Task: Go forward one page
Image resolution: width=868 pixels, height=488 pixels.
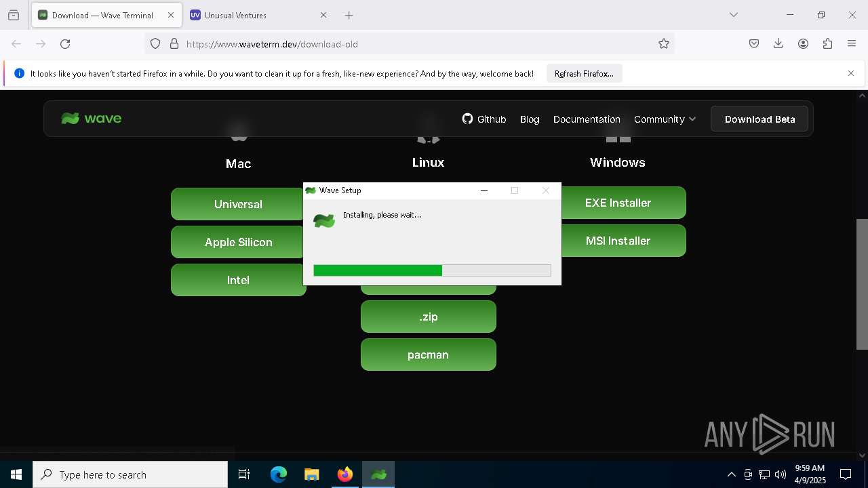Action: tap(41, 44)
